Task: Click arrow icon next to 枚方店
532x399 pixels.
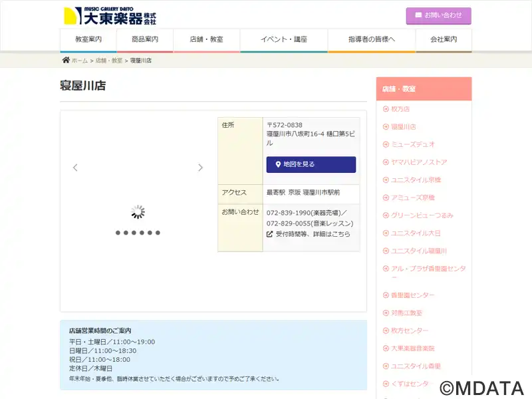Action: [x=386, y=109]
